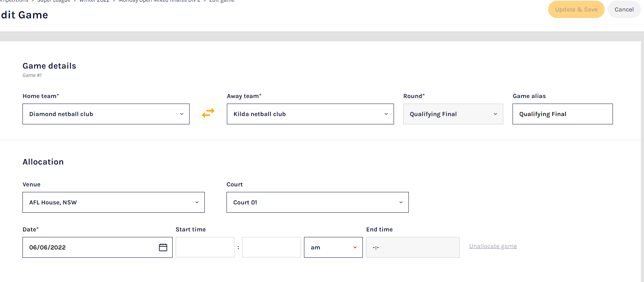Open the Court 01 dropdown
This screenshot has width=644, height=282.
click(317, 202)
